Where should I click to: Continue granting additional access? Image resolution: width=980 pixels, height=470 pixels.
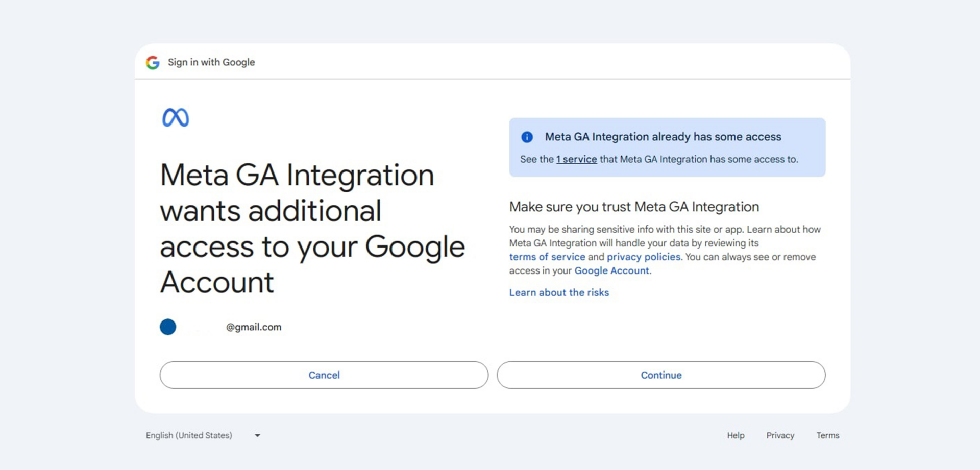tap(661, 375)
